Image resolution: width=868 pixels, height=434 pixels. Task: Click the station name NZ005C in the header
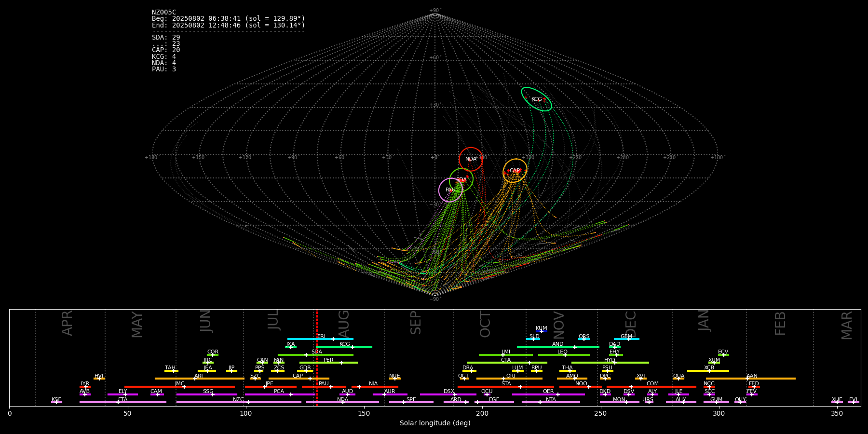tap(164, 13)
